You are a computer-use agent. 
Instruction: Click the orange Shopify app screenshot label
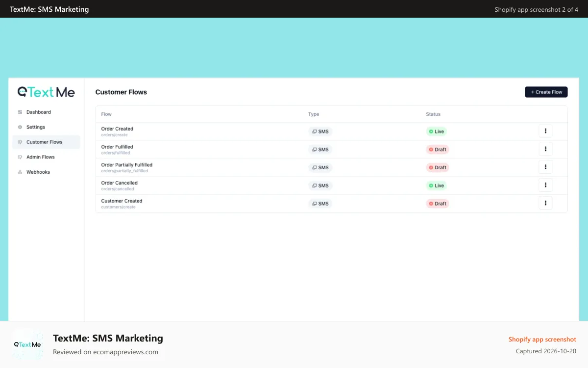(x=542, y=340)
